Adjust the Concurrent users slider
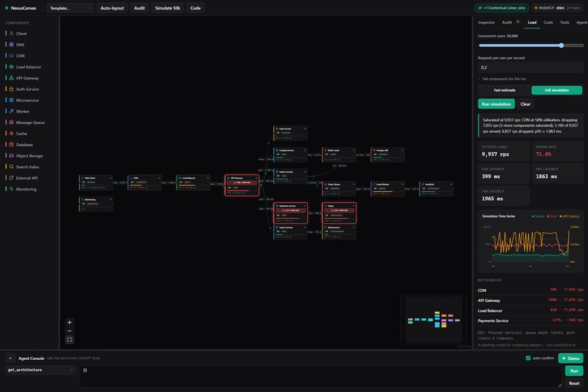The width and height of the screenshot is (588, 392). point(531,45)
